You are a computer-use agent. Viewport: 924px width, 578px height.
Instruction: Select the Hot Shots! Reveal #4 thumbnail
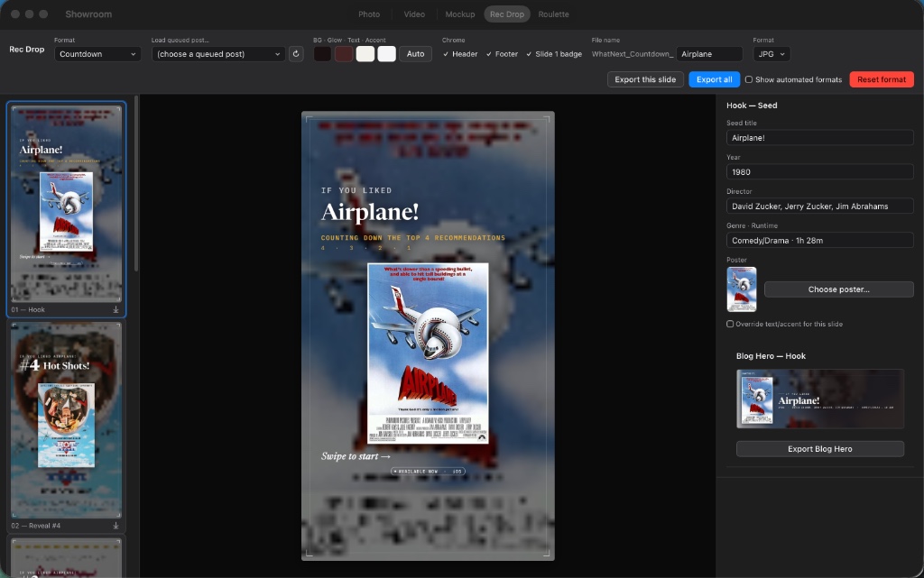pyautogui.click(x=66, y=419)
